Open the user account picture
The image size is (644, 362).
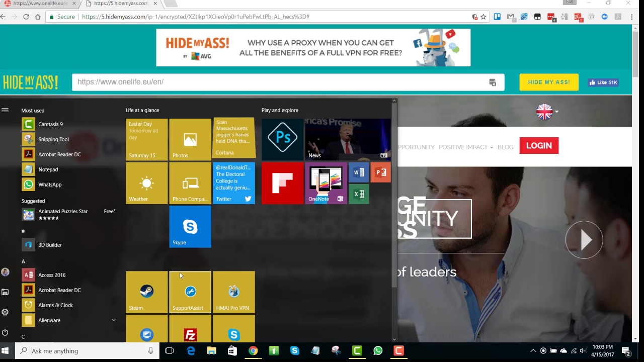tap(5, 272)
